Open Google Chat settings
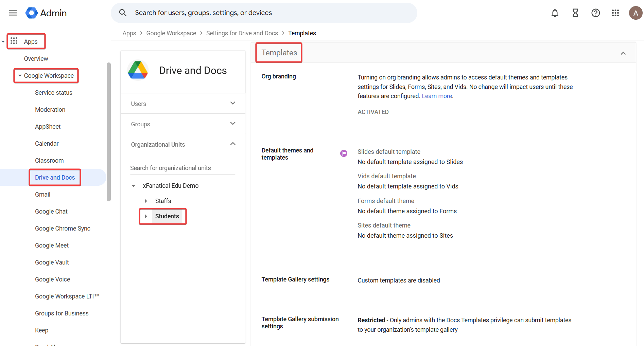 [x=51, y=212]
